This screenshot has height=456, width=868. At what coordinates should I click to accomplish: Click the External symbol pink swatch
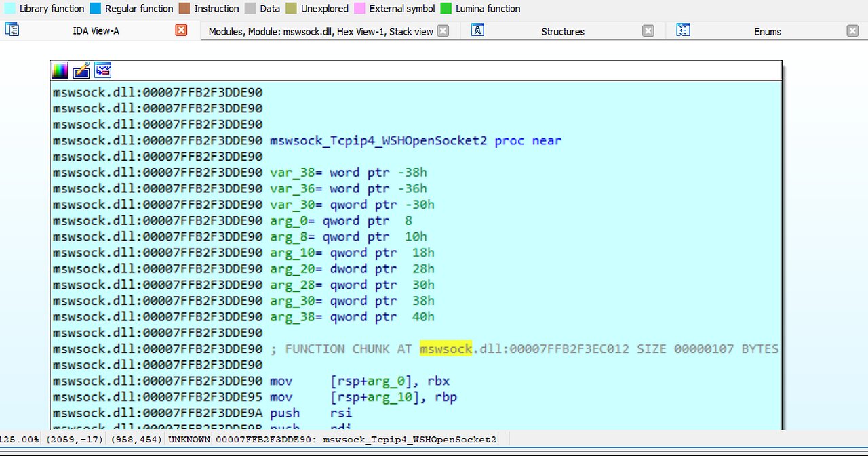359,9
